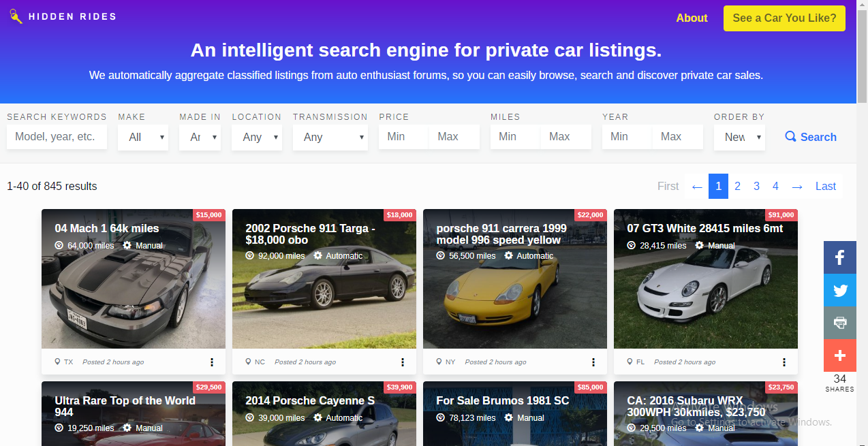
Task: Open more sharing options plus icon
Action: [x=840, y=355]
